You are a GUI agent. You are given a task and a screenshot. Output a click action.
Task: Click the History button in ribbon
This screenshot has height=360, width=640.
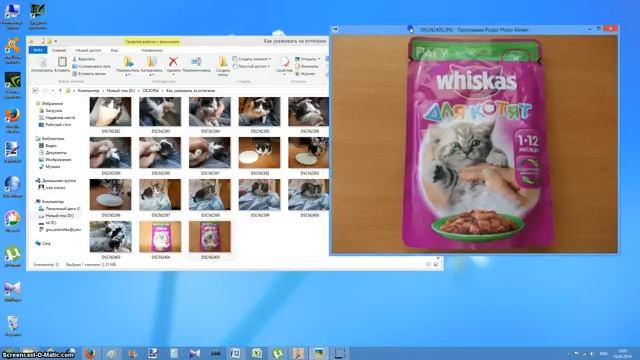click(305, 73)
